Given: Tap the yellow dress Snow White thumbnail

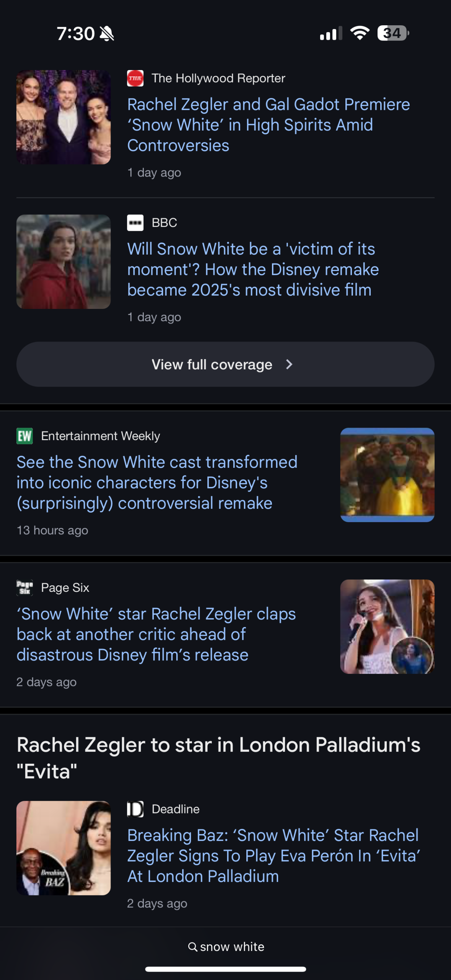Looking at the screenshot, I should [387, 475].
